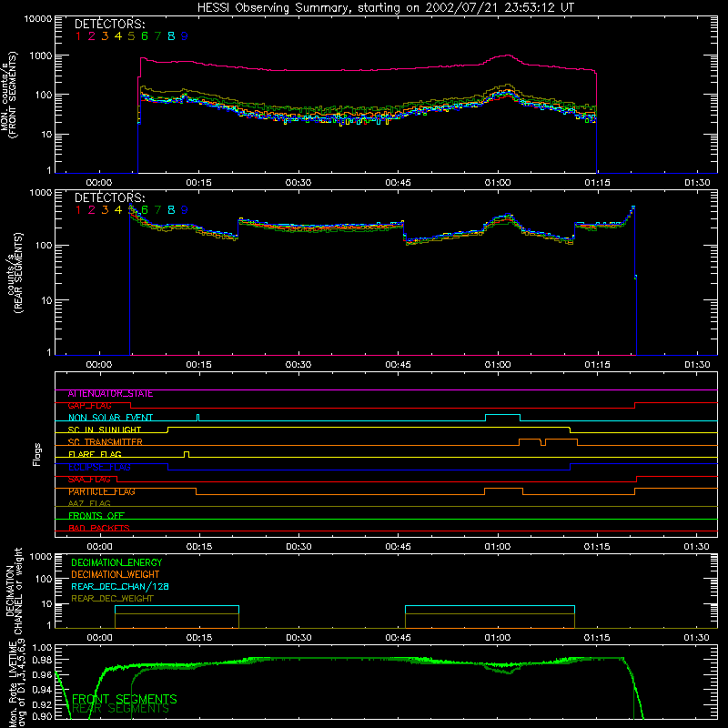This screenshot has width=728, height=728.
Task: Select blue detector 9 in front segments legend
Action: 185,36
